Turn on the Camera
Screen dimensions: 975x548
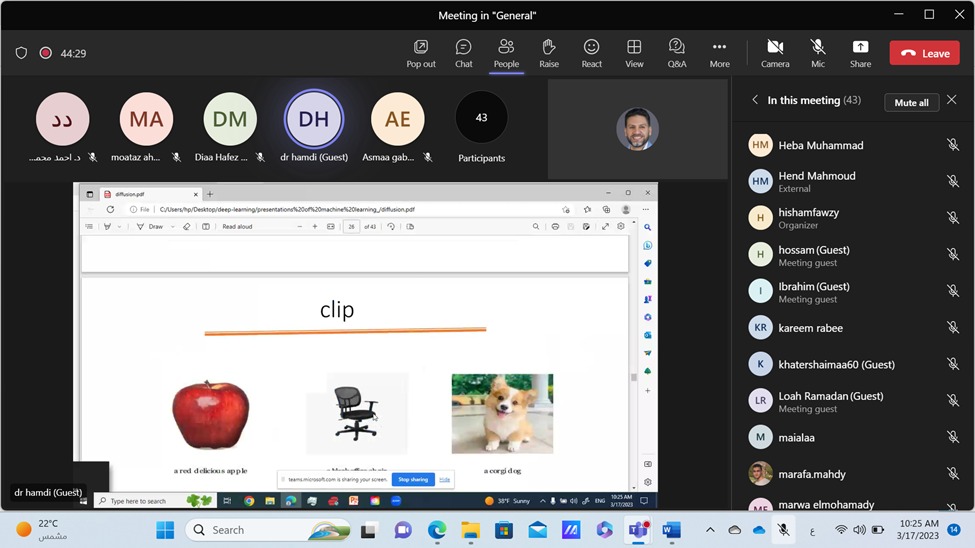774,53
